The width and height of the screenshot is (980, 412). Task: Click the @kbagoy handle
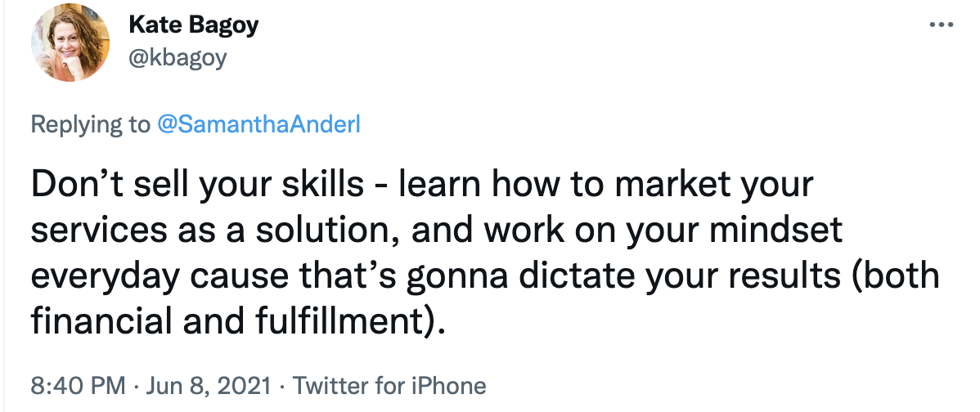[178, 58]
